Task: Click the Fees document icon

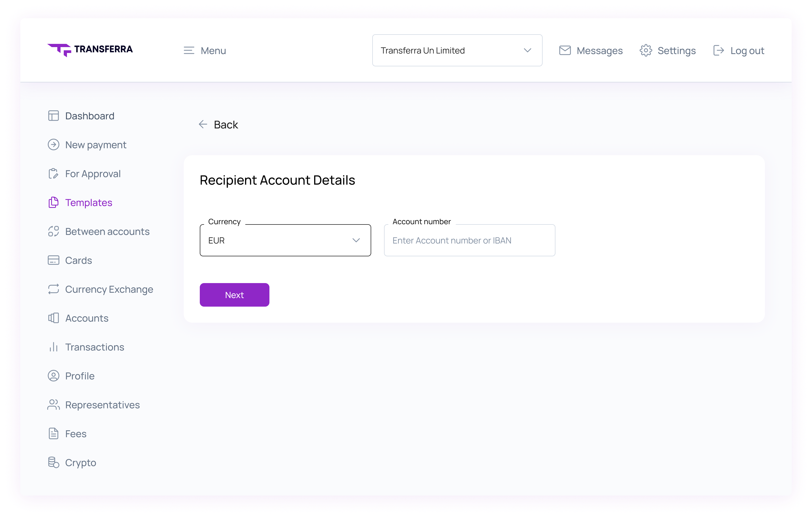Action: pos(53,434)
